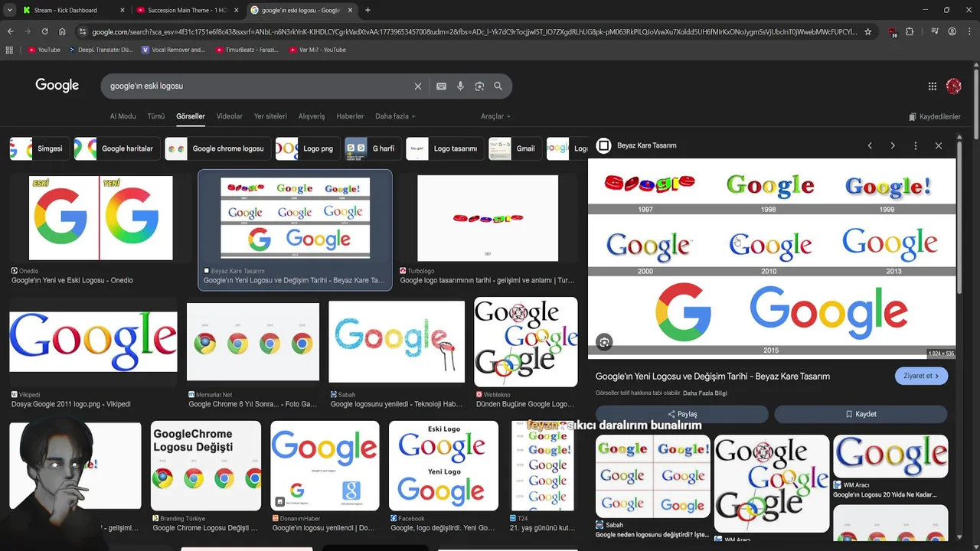Open three-dot options in preview panel
Viewport: 980px width, 551px height.
point(916,145)
